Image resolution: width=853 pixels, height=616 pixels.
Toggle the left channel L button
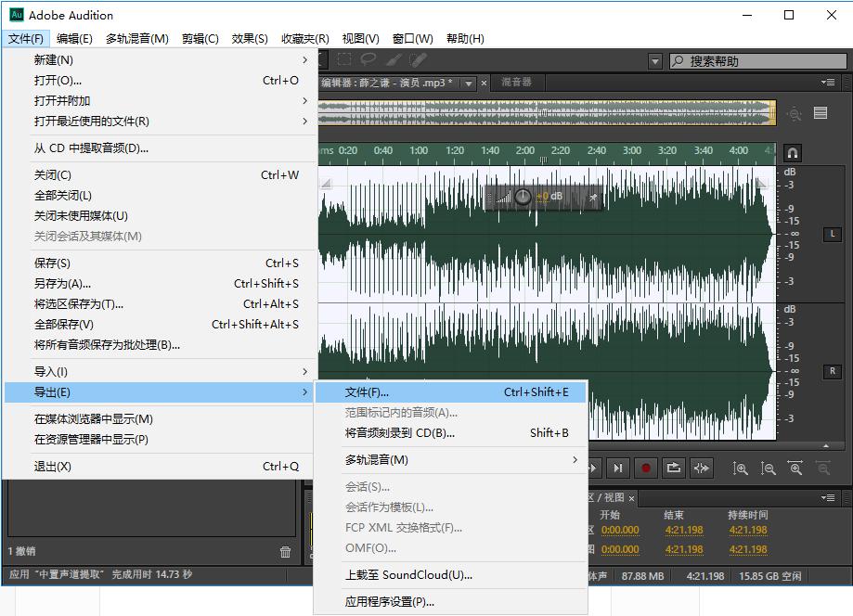pos(831,235)
